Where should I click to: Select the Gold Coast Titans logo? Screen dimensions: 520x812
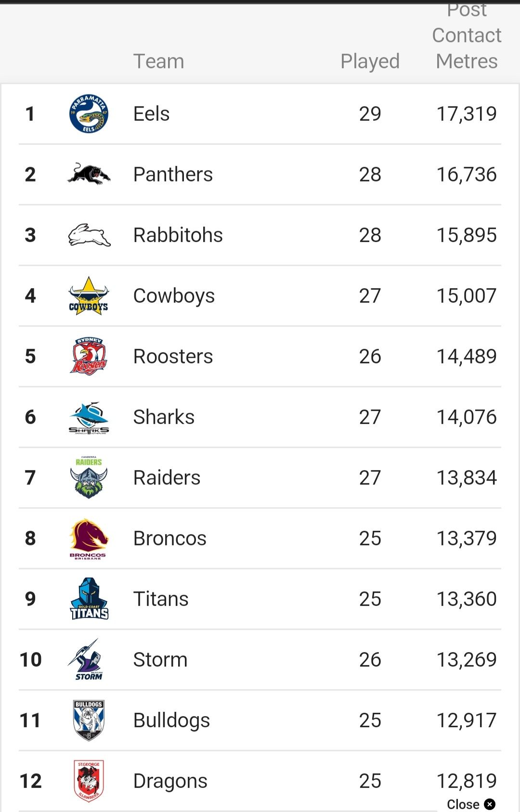point(89,599)
